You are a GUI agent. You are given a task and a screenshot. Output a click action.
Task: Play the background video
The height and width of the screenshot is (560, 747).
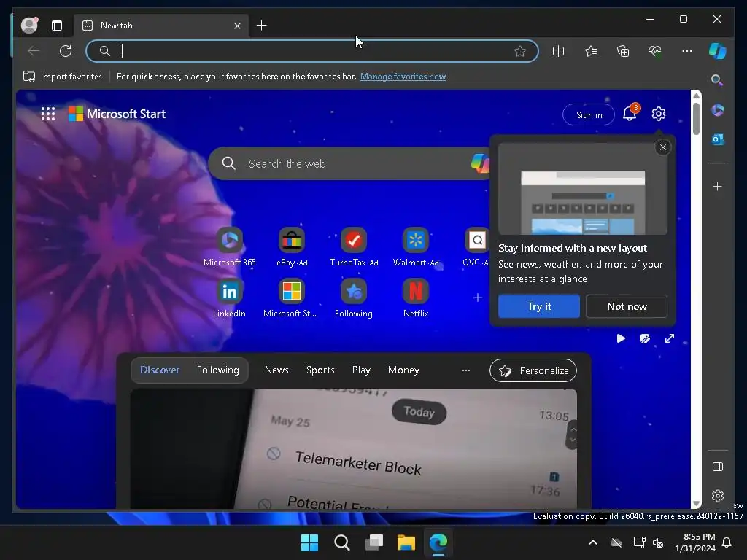621,338
